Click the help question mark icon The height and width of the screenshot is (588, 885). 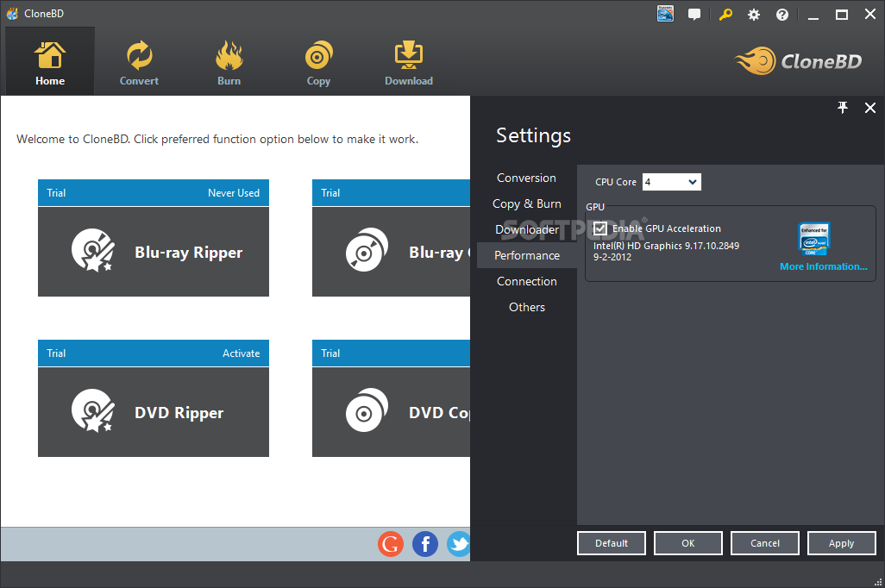(782, 15)
